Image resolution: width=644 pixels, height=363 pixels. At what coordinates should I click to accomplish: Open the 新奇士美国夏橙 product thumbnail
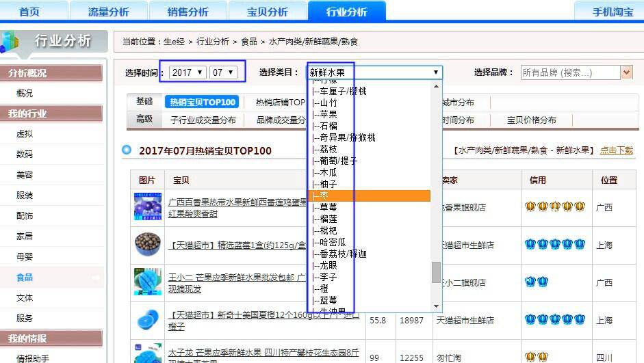click(x=147, y=320)
